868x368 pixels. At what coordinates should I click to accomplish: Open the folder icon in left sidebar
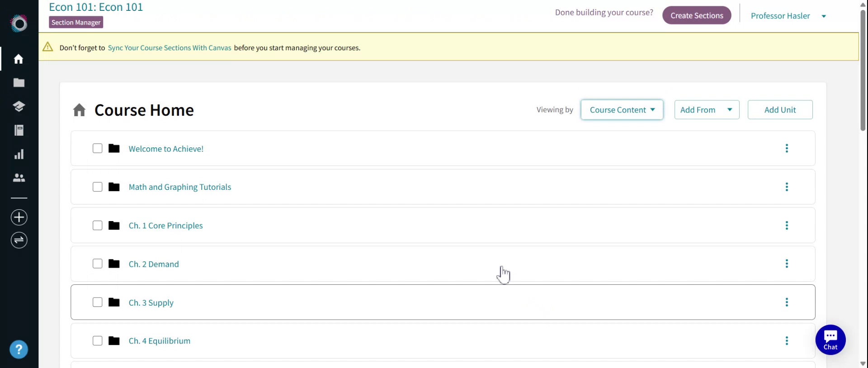click(x=19, y=83)
